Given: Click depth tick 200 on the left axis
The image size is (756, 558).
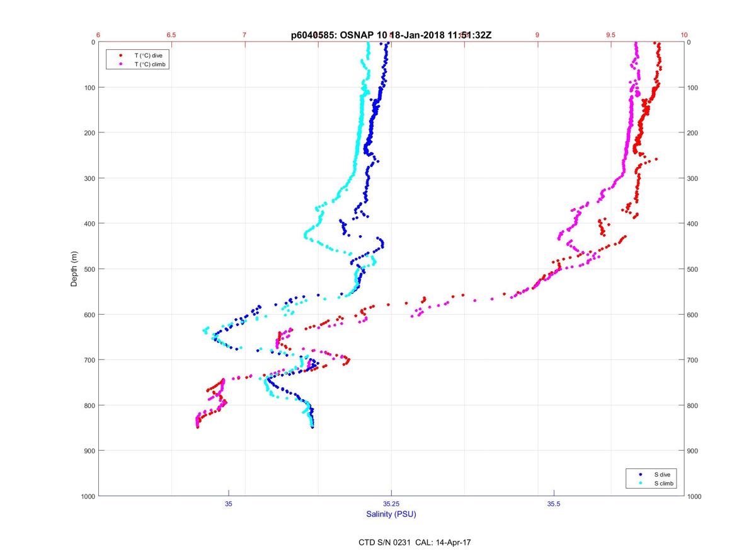Looking at the screenshot, I should pos(89,133).
